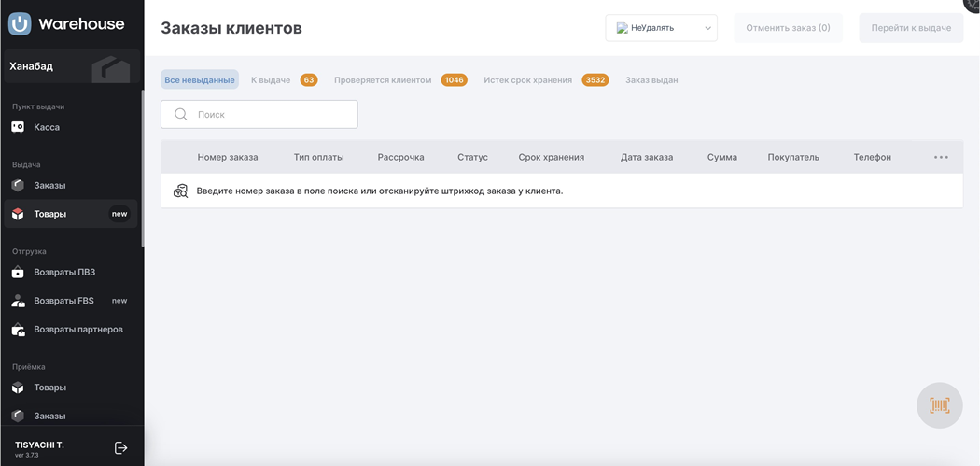Click the Warehouse logo icon
The width and height of the screenshot is (980, 466).
pyautogui.click(x=20, y=24)
